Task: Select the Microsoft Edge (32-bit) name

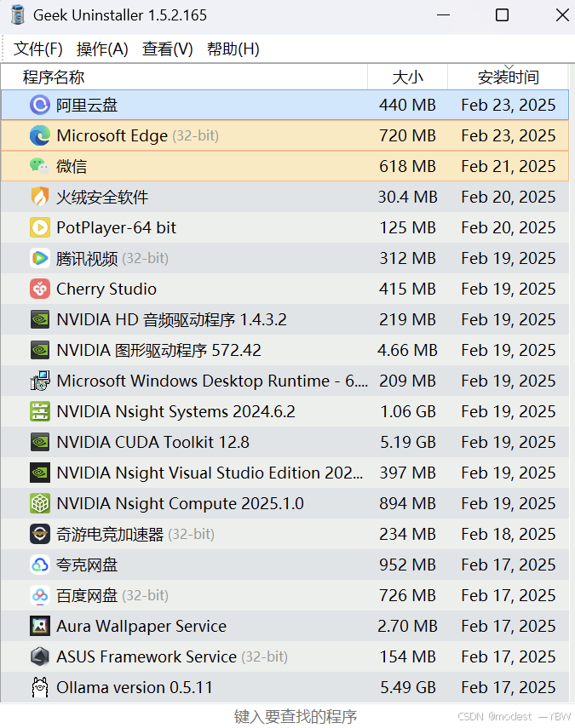Action: (x=137, y=135)
